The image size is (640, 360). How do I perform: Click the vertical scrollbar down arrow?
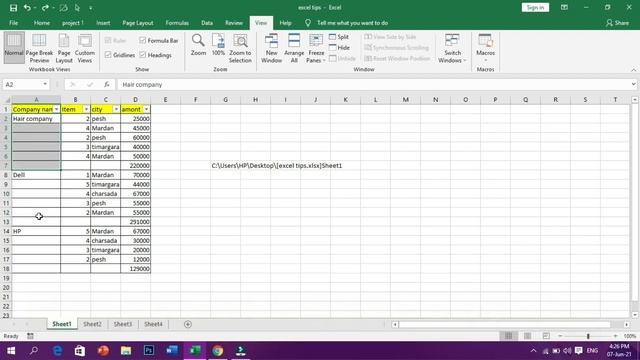tap(635, 315)
